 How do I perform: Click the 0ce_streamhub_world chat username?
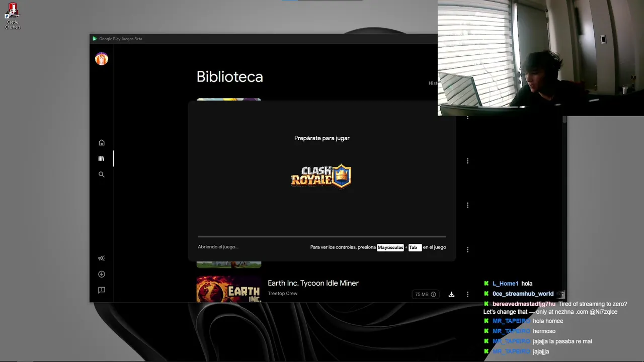(x=523, y=294)
